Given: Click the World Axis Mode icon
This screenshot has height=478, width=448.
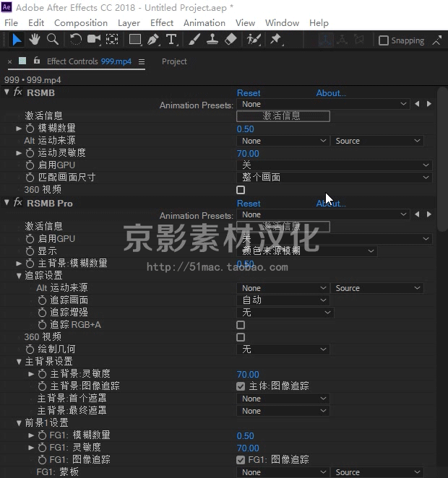Looking at the screenshot, I should click(x=343, y=40).
